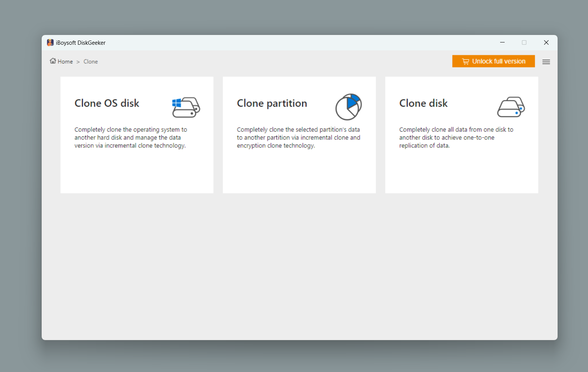Open the Clone partition title
Screen dimensions: 588x372
272,103
